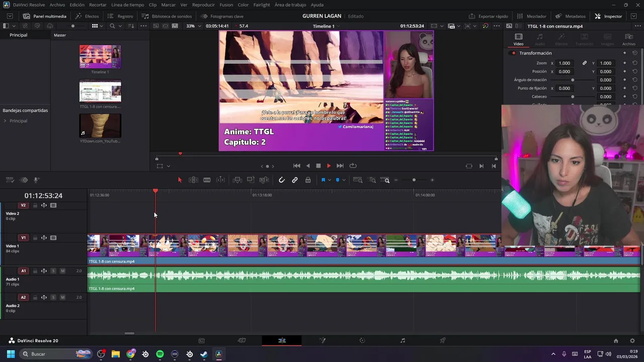Select the Video tab in Inspector
644x362 pixels.
click(x=518, y=39)
